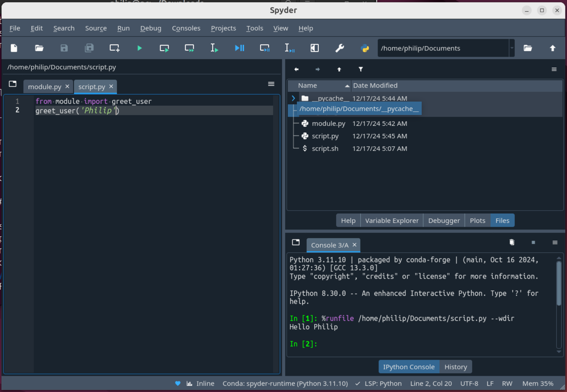Select script.py in file tree
The height and width of the screenshot is (392, 567).
(x=325, y=136)
